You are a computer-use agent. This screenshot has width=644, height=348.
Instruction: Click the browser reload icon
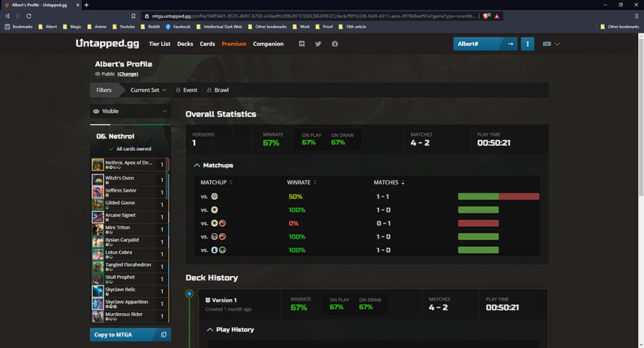pos(29,16)
